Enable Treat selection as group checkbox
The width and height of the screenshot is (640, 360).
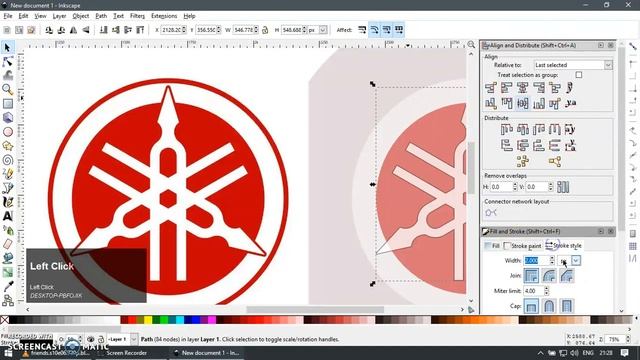tap(578, 75)
